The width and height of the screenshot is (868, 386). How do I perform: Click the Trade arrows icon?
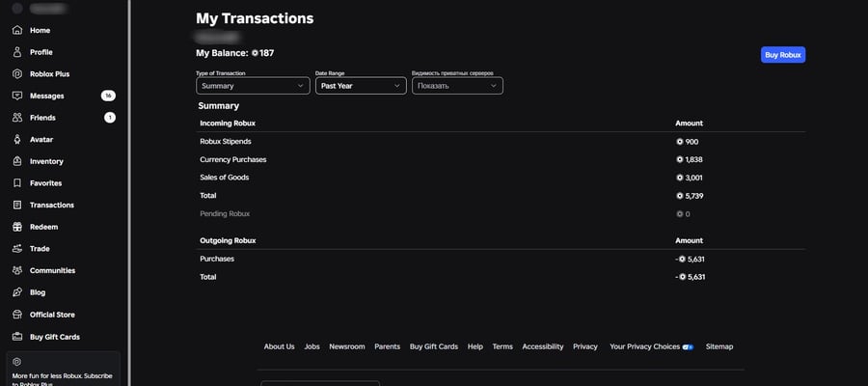click(x=17, y=249)
